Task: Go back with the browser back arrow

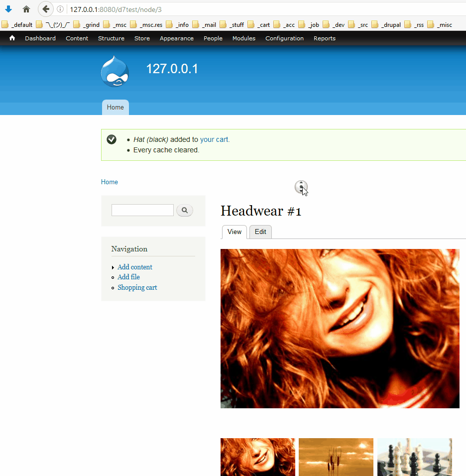Action: click(x=45, y=9)
